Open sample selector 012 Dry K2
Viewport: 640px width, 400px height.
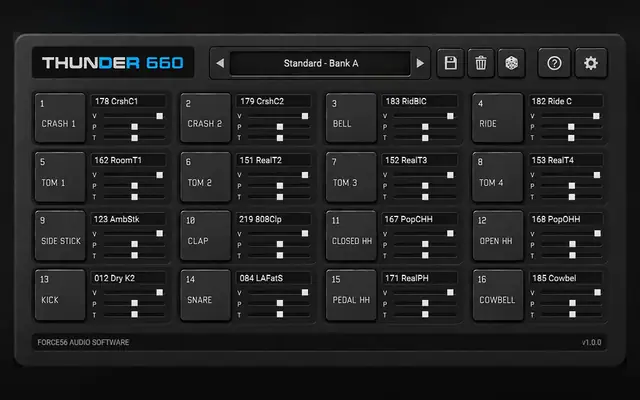pos(128,278)
